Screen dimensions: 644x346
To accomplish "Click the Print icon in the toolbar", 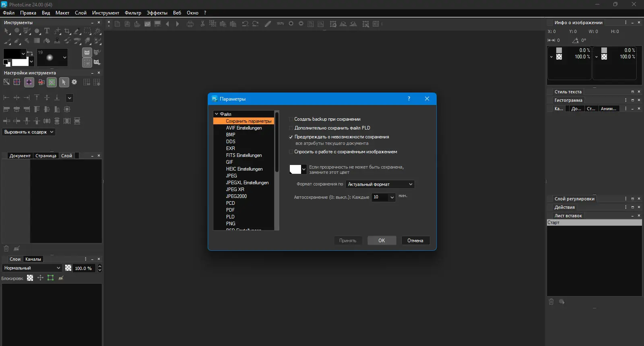I will tap(190, 24).
